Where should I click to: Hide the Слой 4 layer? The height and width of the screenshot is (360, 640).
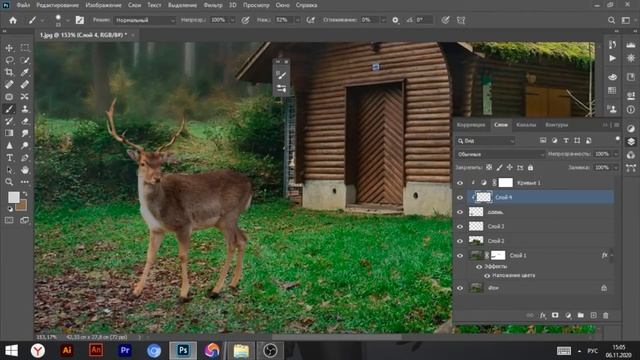460,198
